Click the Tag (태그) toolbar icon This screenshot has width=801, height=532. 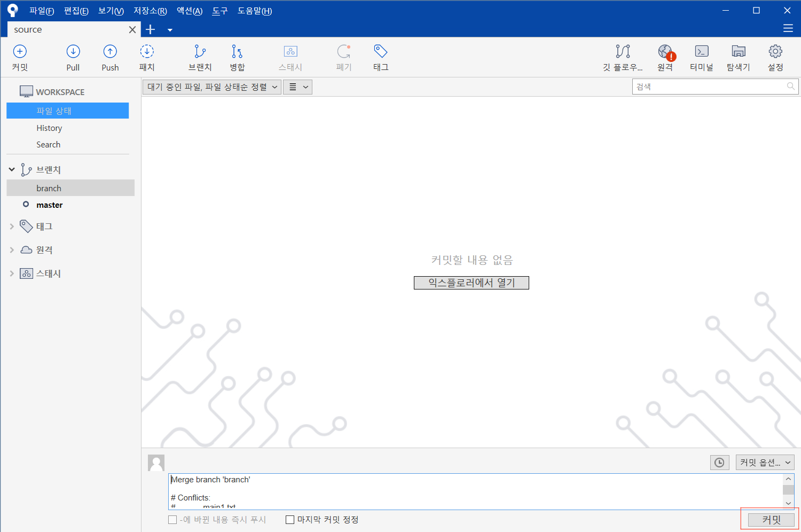pyautogui.click(x=381, y=51)
